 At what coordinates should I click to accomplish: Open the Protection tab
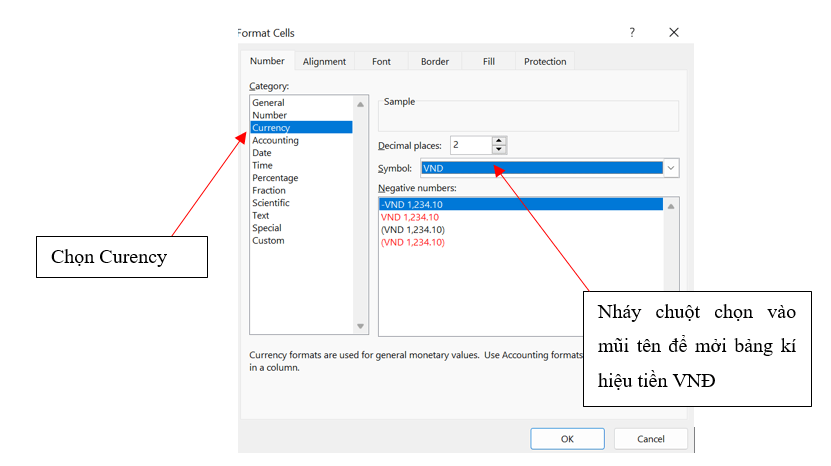pyautogui.click(x=545, y=62)
